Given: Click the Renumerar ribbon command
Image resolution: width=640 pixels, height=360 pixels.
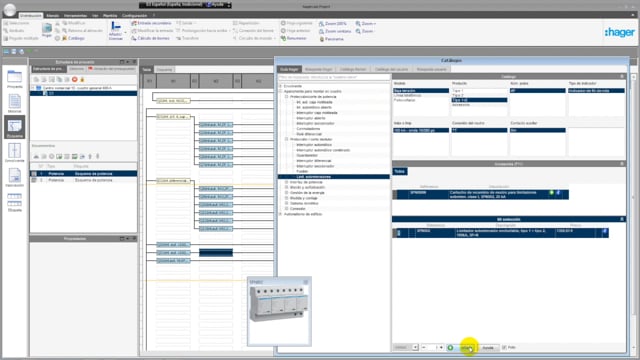Looking at the screenshot, I should click(293, 38).
